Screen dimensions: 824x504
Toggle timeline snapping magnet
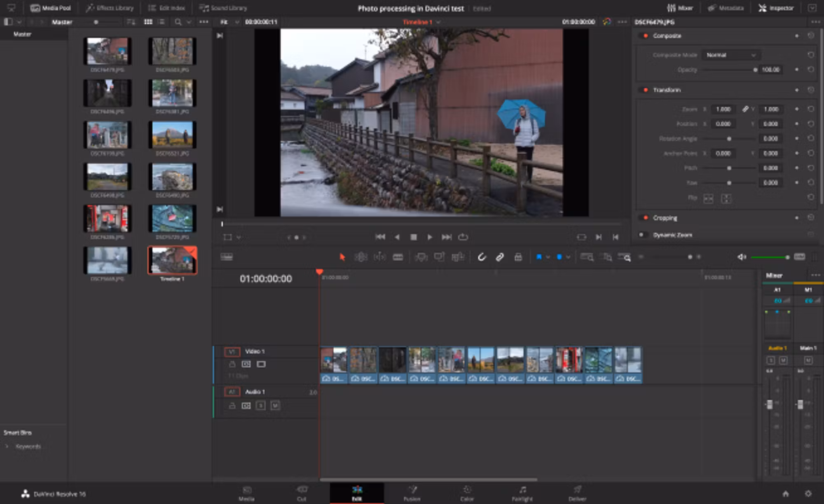tap(482, 257)
